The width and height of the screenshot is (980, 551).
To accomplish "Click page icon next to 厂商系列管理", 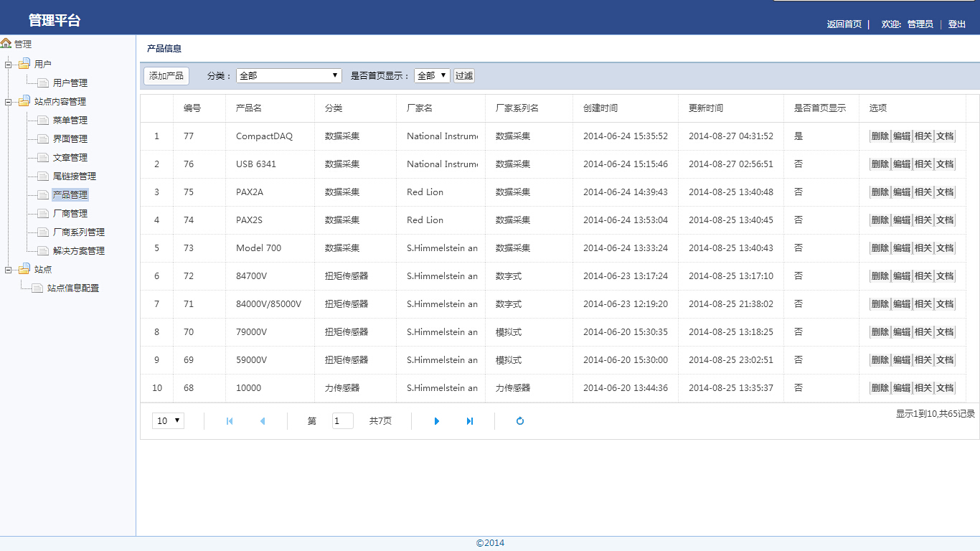I will (43, 232).
